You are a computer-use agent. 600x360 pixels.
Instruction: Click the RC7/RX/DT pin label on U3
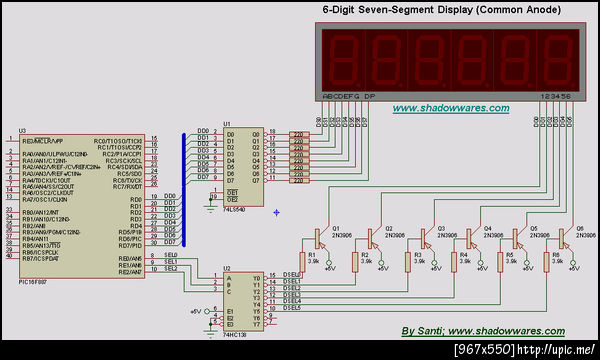[127, 187]
